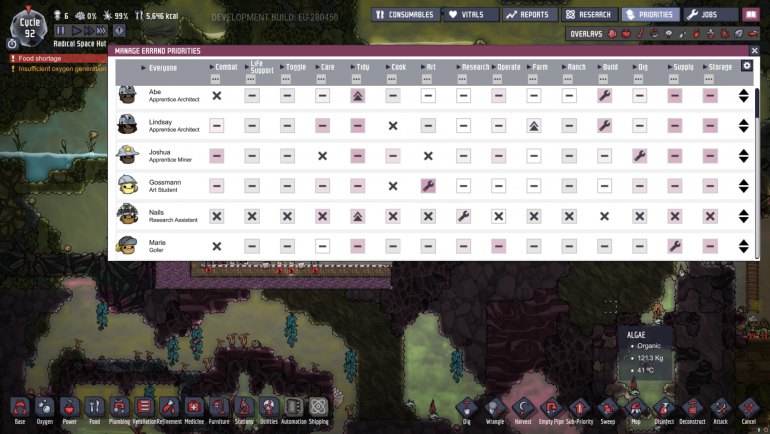Toggle Joshua's Dig priority cell
The height and width of the screenshot is (434, 770).
point(639,156)
